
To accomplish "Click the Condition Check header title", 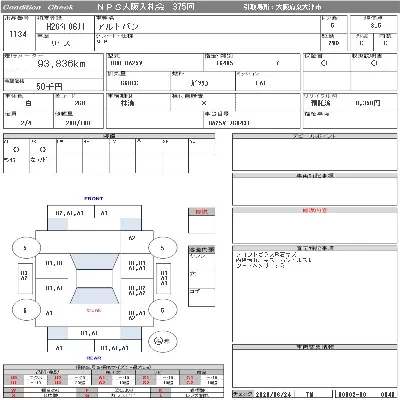I will tap(37, 7).
